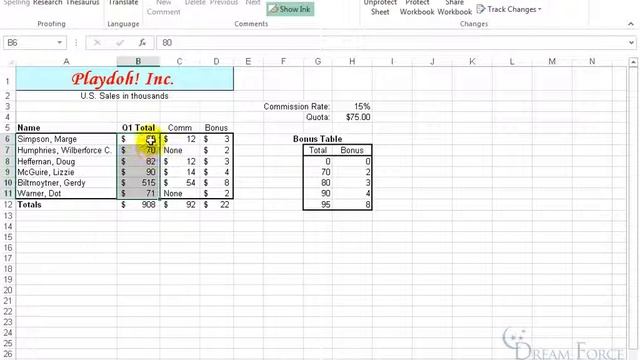Select Biltmoytner's Q1 total cell 515
The width and height of the screenshot is (640, 360).
pyautogui.click(x=138, y=182)
